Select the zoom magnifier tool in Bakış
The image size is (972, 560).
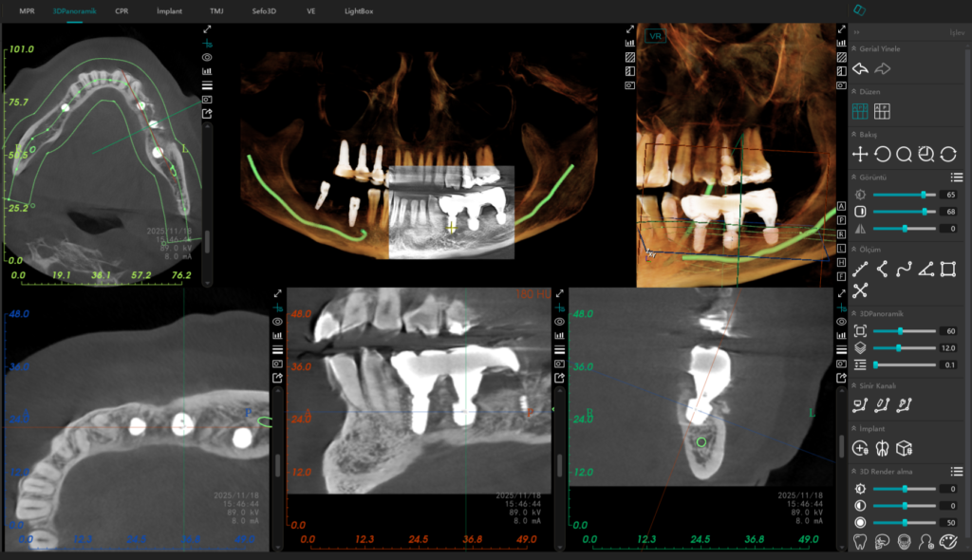(x=904, y=155)
